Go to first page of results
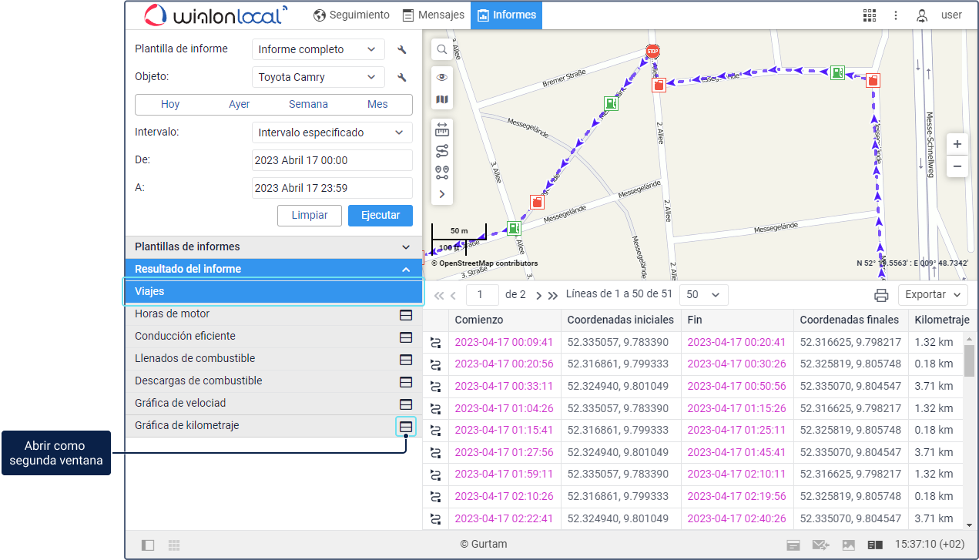Screen dimensions: 979x560 439,295
